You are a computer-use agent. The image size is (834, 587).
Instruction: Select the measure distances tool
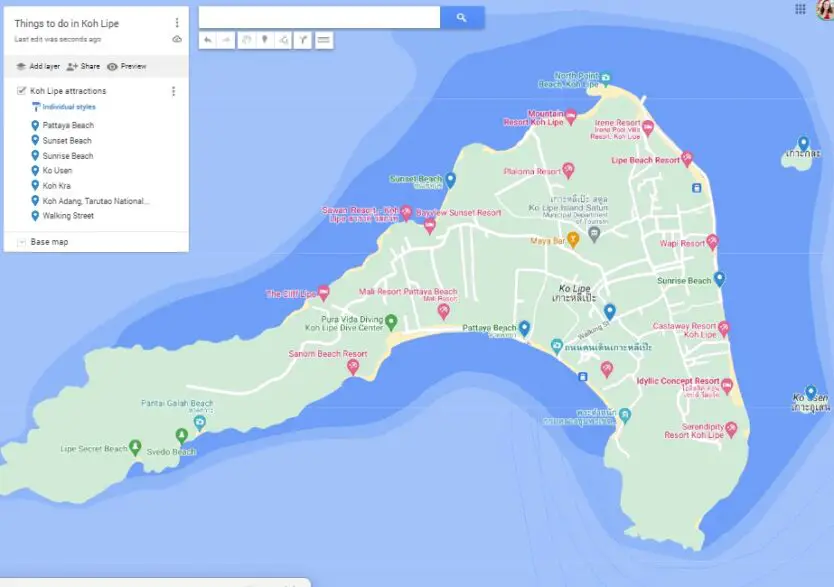point(323,41)
